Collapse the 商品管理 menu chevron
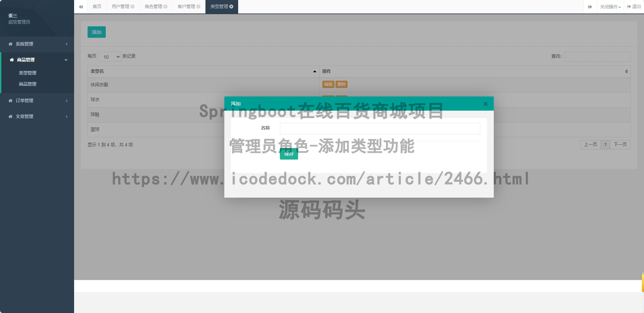This screenshot has height=313, width=644. (66, 60)
